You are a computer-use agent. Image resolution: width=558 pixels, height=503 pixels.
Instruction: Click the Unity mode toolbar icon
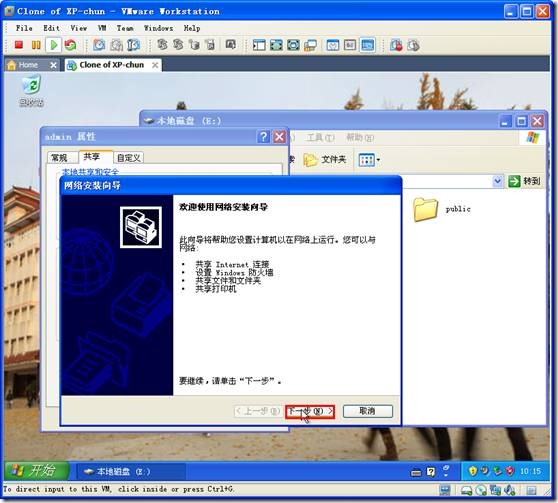click(x=310, y=45)
